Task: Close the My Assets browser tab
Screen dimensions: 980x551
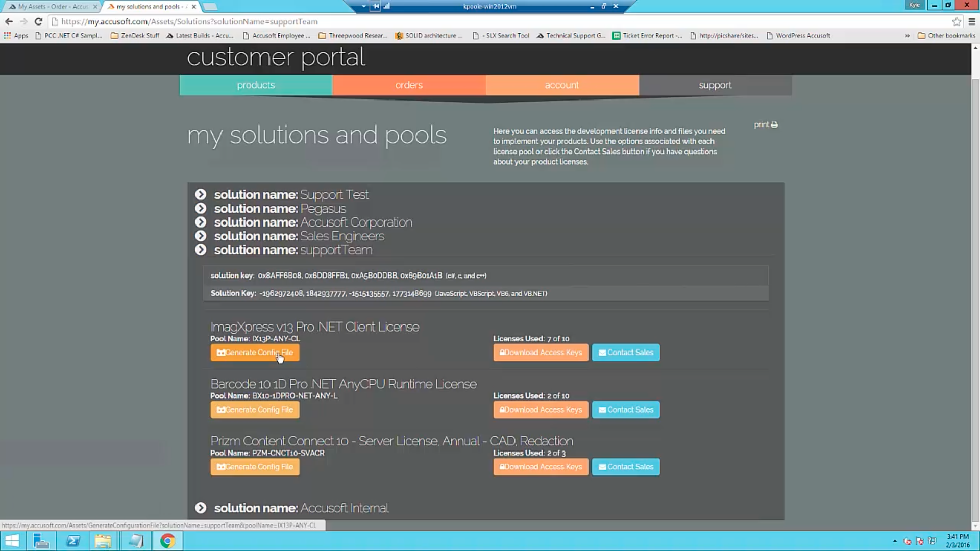Action: (95, 7)
